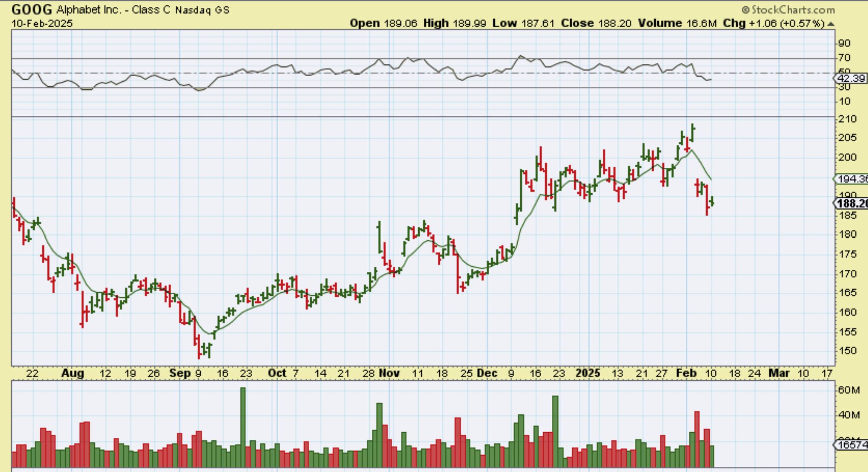Viewport: 868px width, 472px height.
Task: Click the 60M label on volume scale
Action: [849, 390]
